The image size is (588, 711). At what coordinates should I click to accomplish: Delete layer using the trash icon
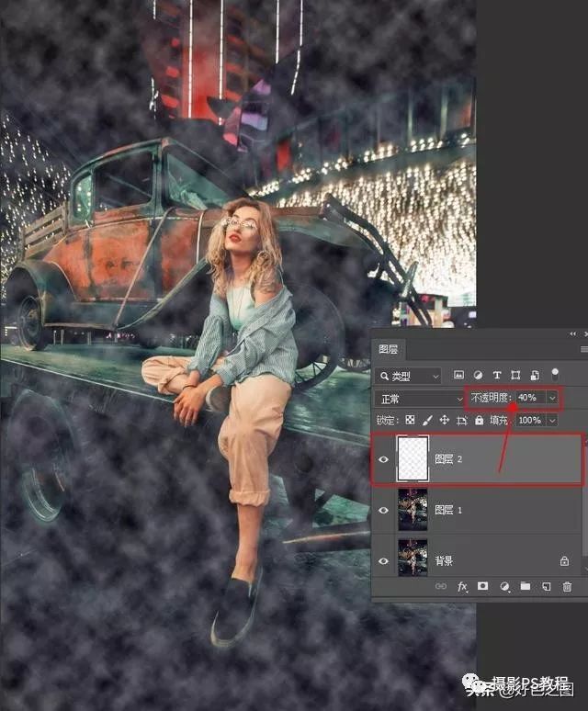(x=567, y=586)
